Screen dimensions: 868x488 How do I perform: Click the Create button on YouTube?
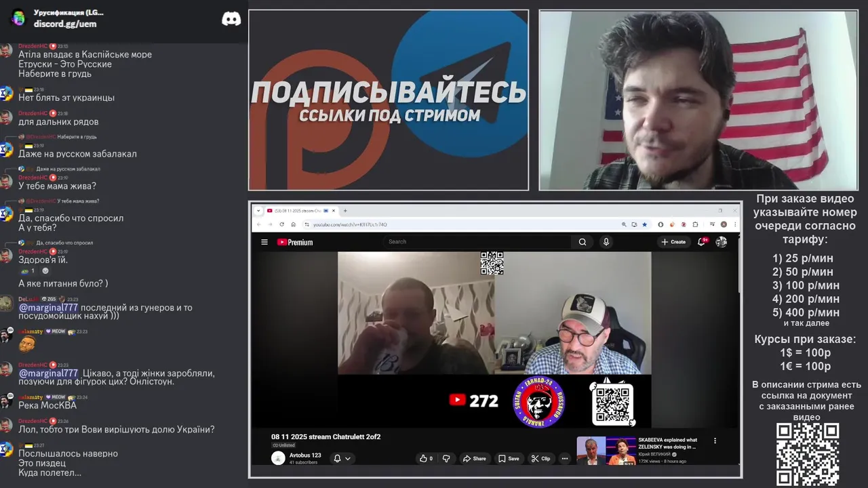(x=673, y=242)
